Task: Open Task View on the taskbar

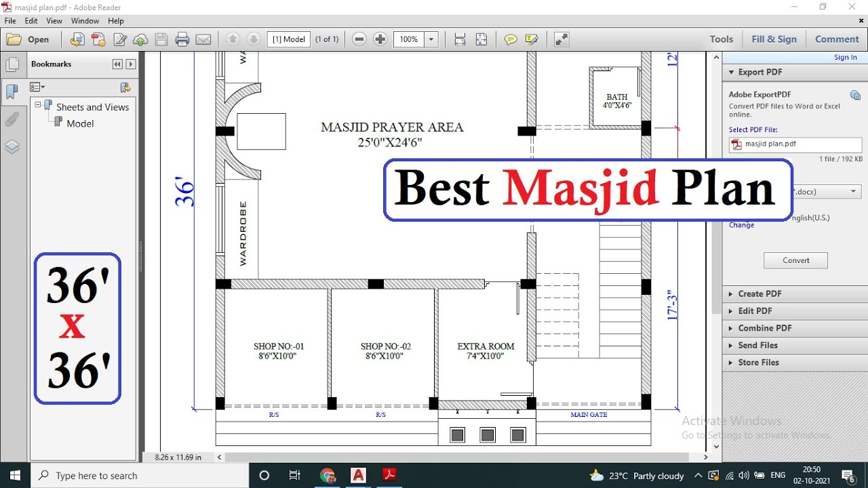Action: (294, 475)
